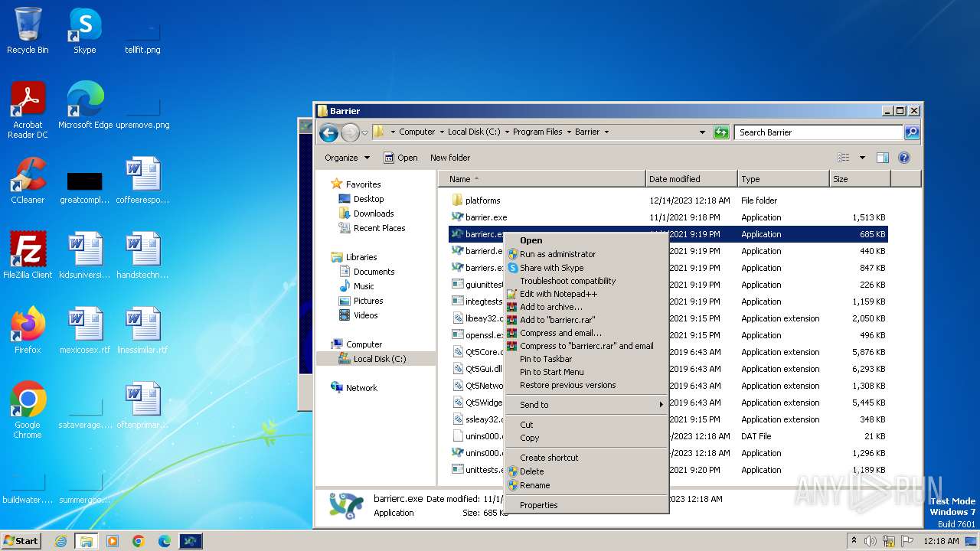
Task: Select Troubleshoot compatibility
Action: click(586, 281)
